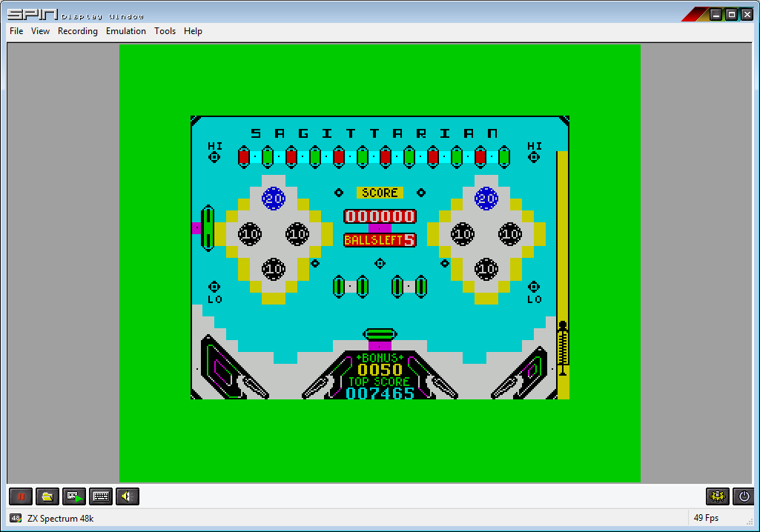Open the Emulation menu
This screenshot has height=532, width=760.
tap(126, 31)
